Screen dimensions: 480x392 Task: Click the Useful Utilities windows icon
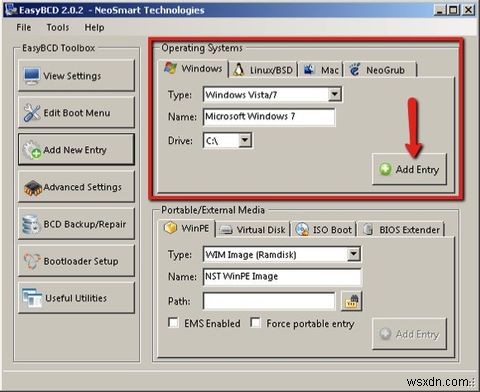[32, 298]
